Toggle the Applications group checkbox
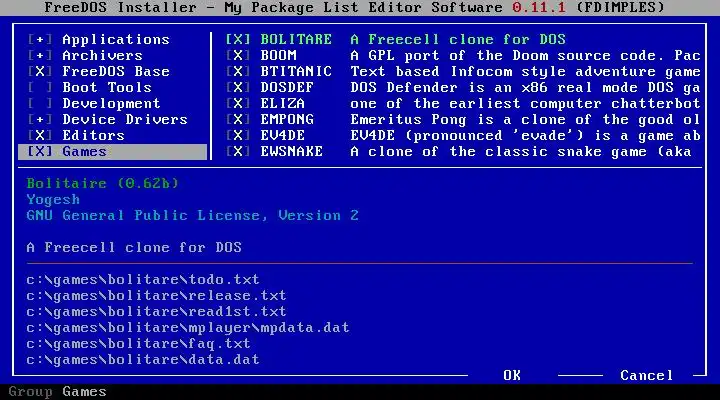 tap(40, 39)
